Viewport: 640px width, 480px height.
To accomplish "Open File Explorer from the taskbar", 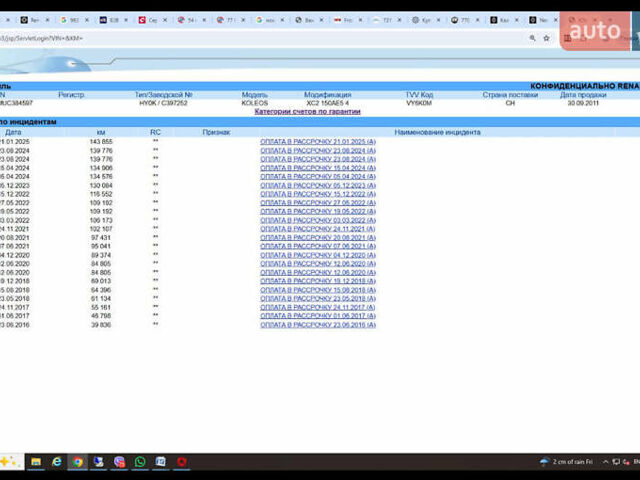I will [36, 462].
